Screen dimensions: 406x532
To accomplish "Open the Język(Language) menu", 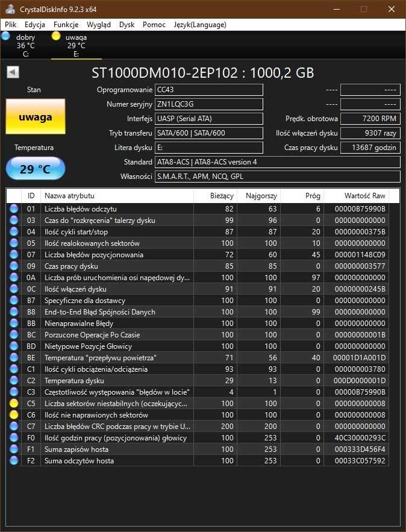I will point(200,25).
